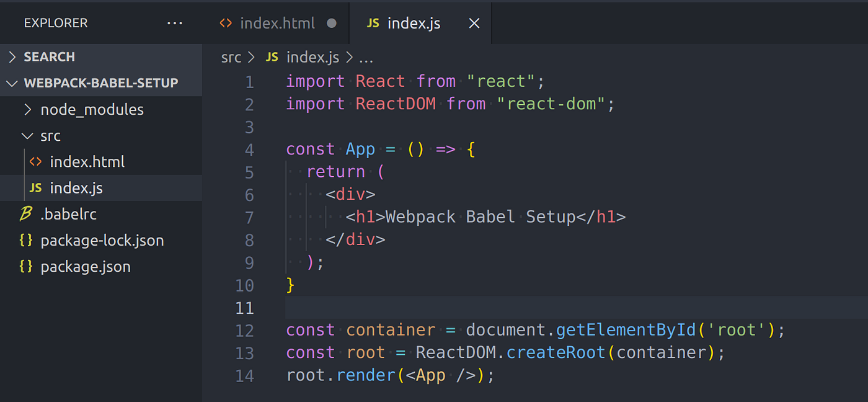The height and width of the screenshot is (402, 868).
Task: Click the unsaved changes dot on index.html tab
Action: click(x=332, y=23)
